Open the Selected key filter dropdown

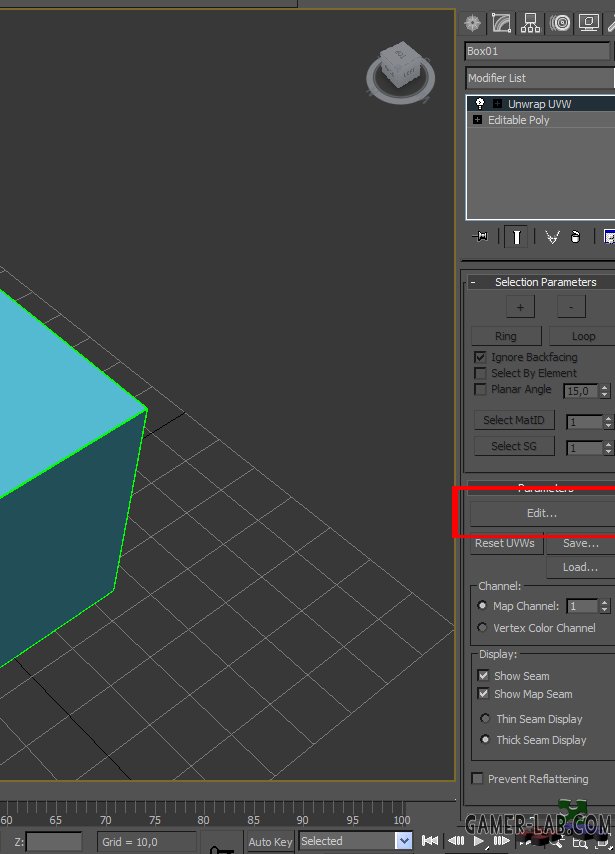[x=404, y=841]
